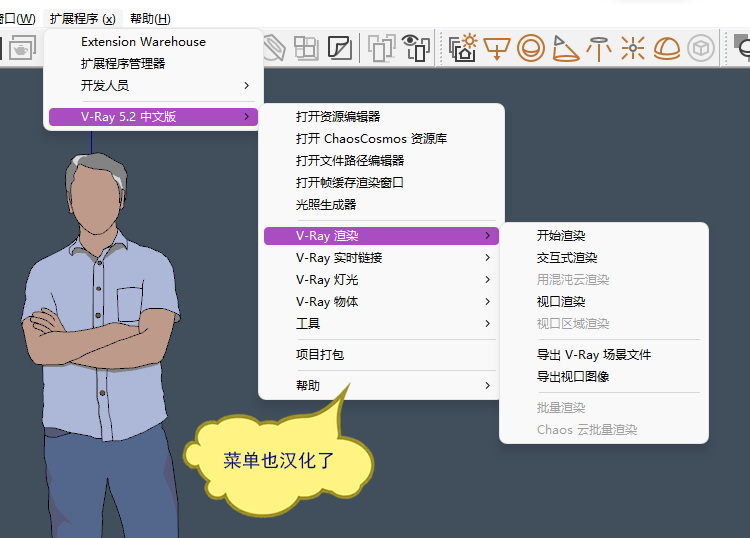Viewport: 750px width, 538px height.
Task: Click 批量渲染 in render submenu
Action: click(x=604, y=408)
